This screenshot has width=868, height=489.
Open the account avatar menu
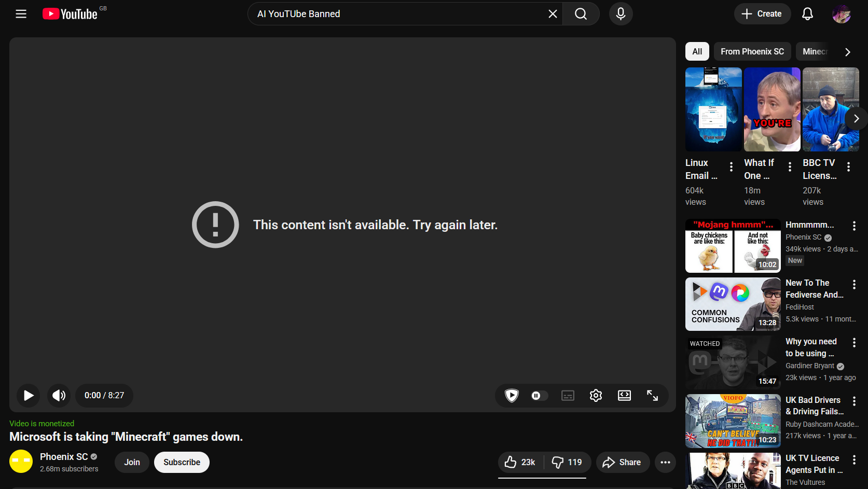(841, 14)
